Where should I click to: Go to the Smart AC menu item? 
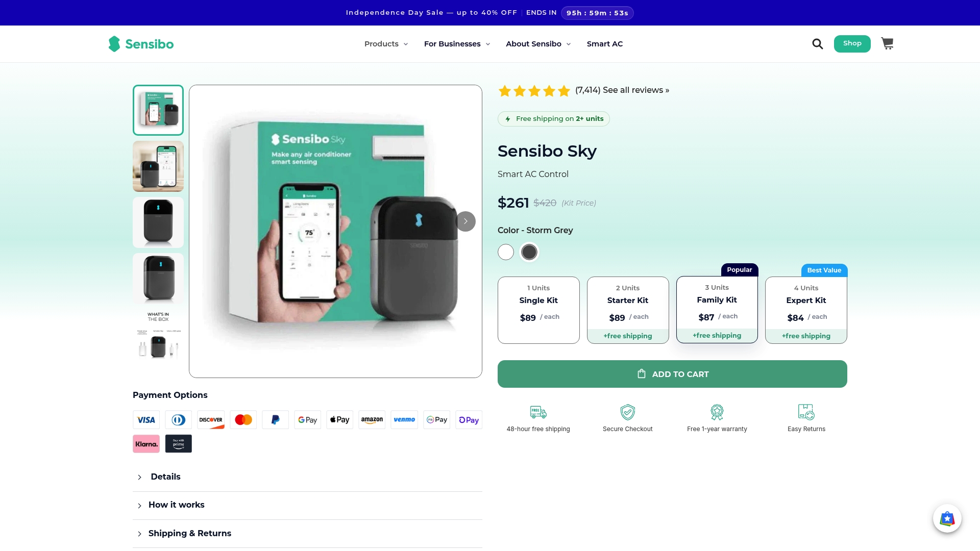[605, 44]
